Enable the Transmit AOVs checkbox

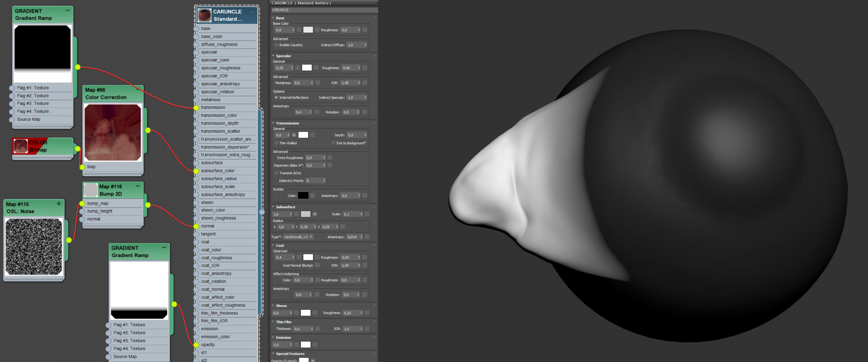276,173
